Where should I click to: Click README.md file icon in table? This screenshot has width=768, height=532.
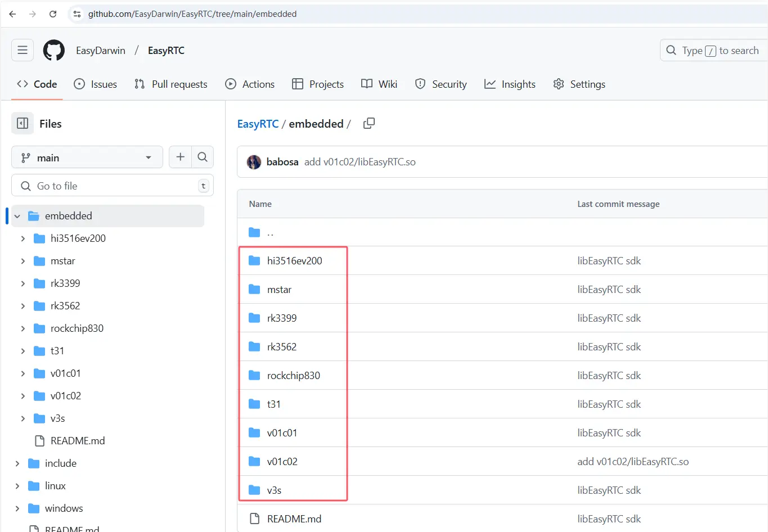coord(254,519)
